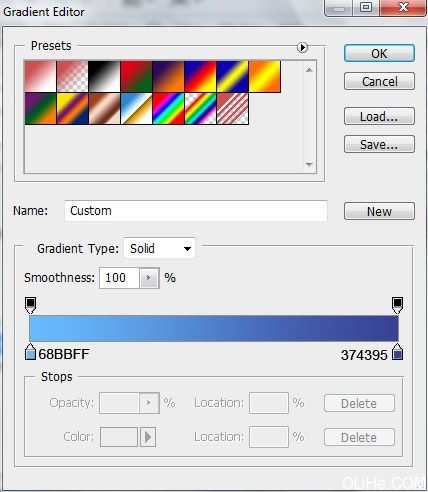Screen dimensions: 428x492
Task: Choose the black to white gradient preset
Action: 104,76
